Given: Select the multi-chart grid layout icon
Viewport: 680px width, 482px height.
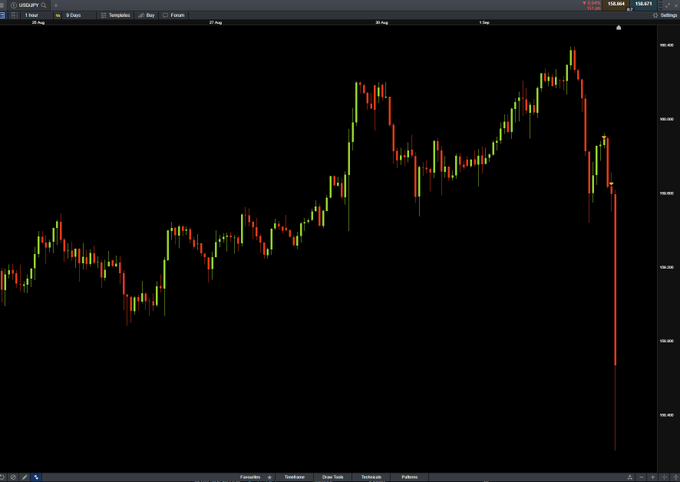Looking at the screenshot, I should point(14,15).
